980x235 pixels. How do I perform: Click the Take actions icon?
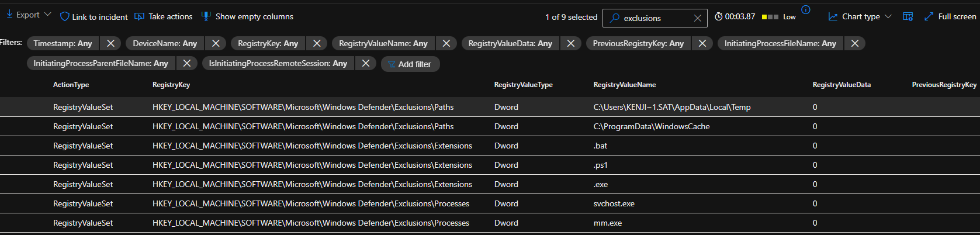(139, 17)
